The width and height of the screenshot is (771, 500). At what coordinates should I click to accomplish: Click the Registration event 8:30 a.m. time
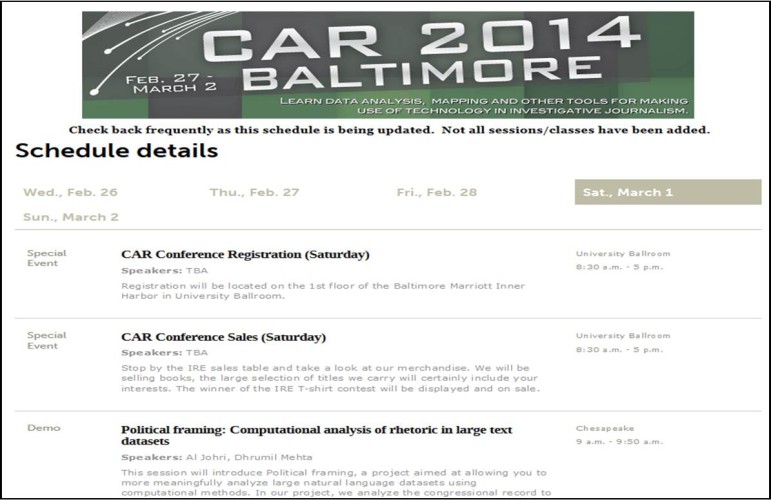click(x=620, y=267)
